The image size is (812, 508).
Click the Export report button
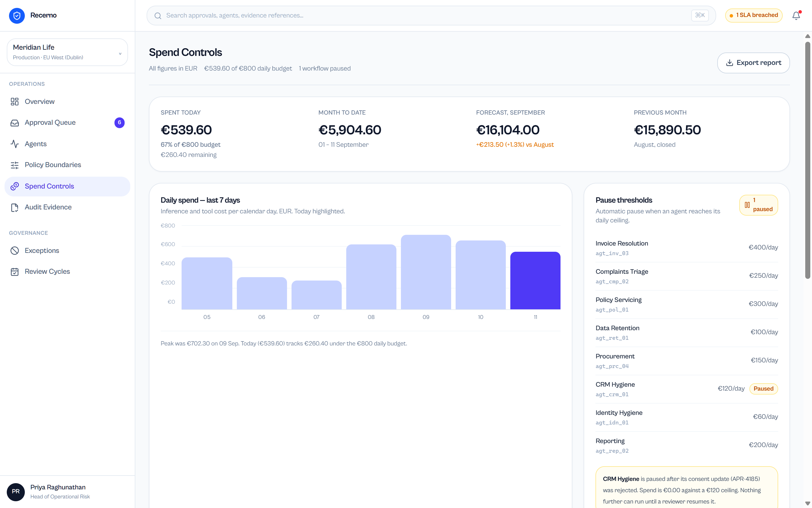(x=753, y=63)
